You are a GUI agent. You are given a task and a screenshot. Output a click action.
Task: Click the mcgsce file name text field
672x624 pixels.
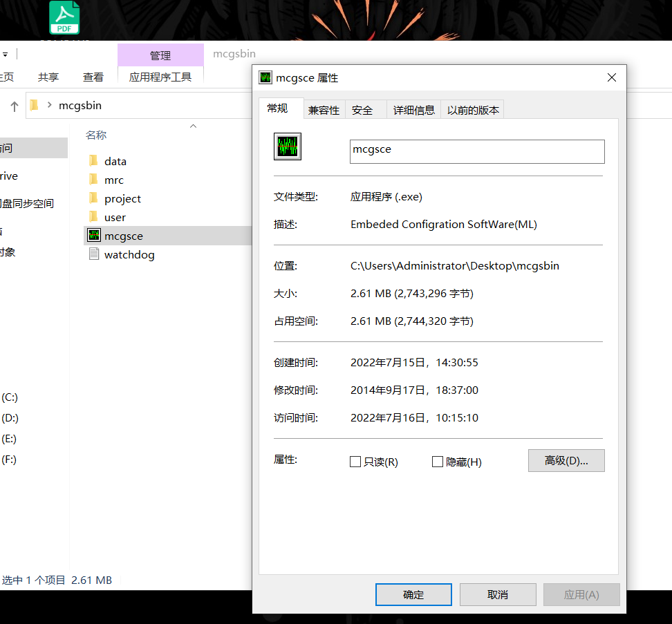point(477,151)
